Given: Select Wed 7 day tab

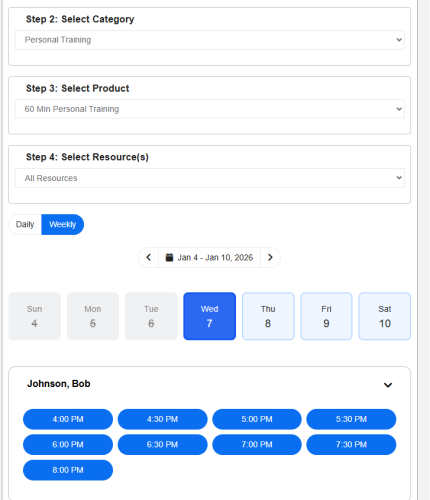Looking at the screenshot, I should point(210,316).
